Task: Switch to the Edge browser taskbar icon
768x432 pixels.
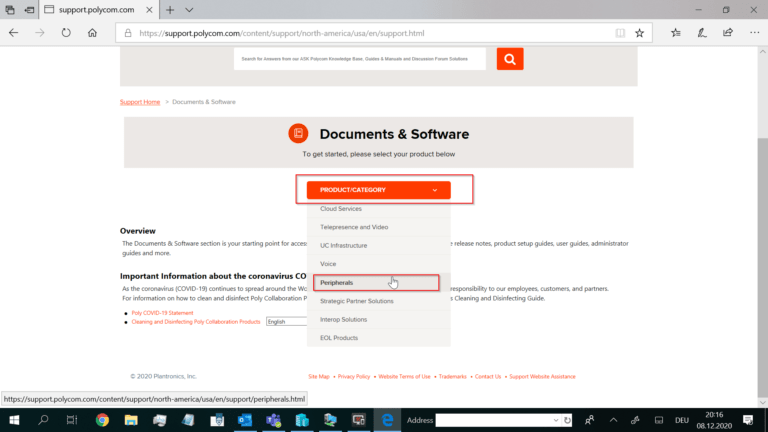Action: [387, 420]
